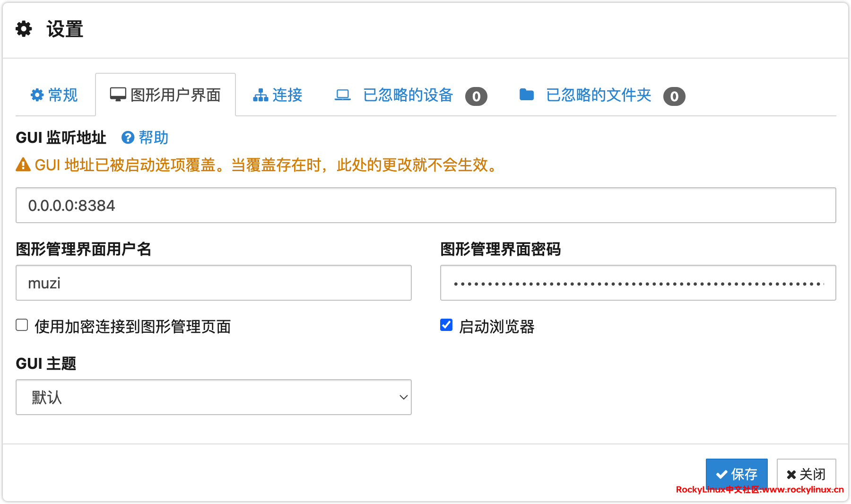Click the folder icon for 已忽略的文件夹
Viewport: 851px width, 504px height.
pos(526,95)
